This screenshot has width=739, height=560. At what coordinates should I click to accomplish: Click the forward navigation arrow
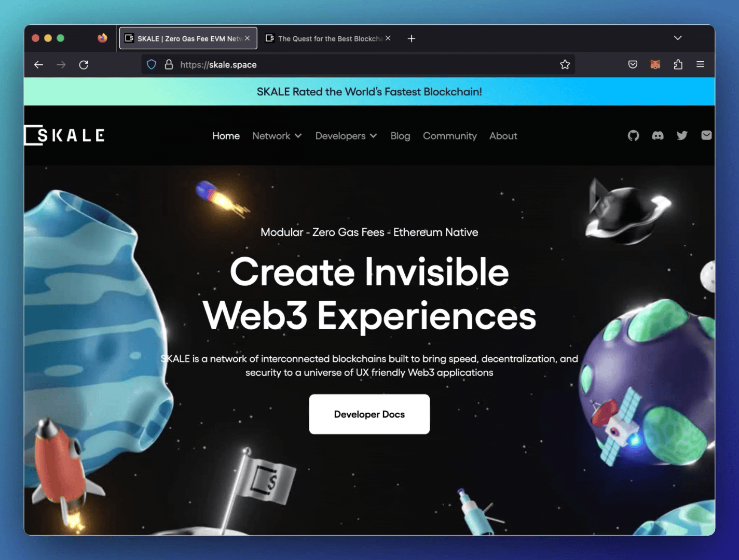click(x=61, y=65)
